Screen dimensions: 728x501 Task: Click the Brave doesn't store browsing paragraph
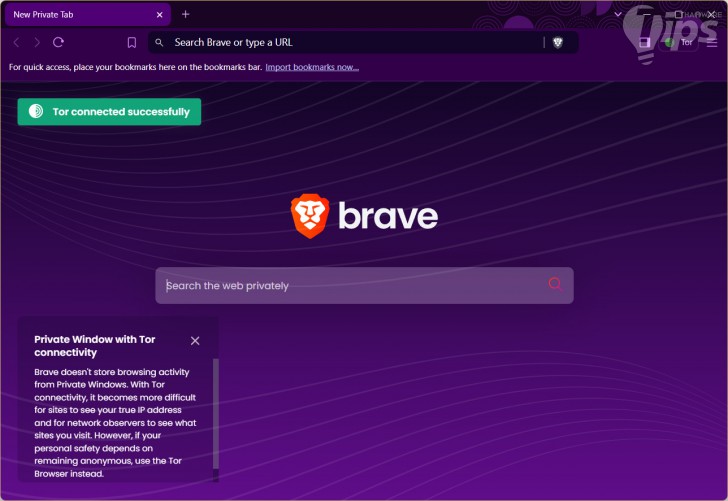pos(115,423)
